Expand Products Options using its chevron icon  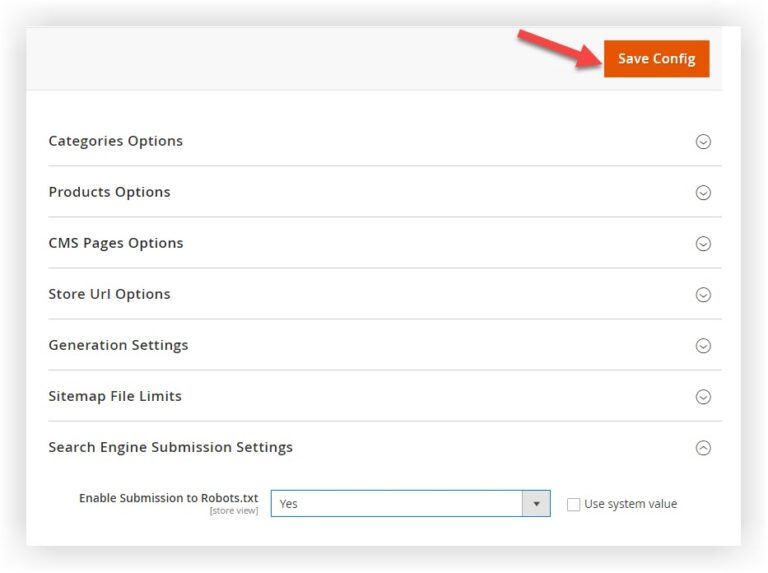703,193
